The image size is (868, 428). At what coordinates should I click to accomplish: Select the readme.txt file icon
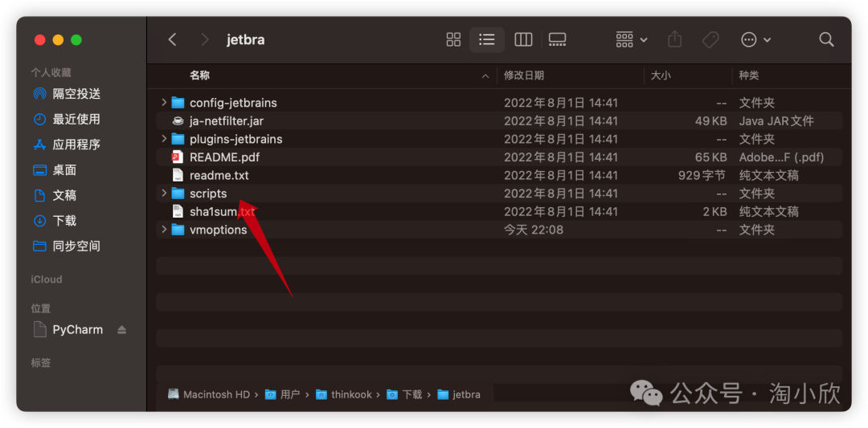[178, 175]
